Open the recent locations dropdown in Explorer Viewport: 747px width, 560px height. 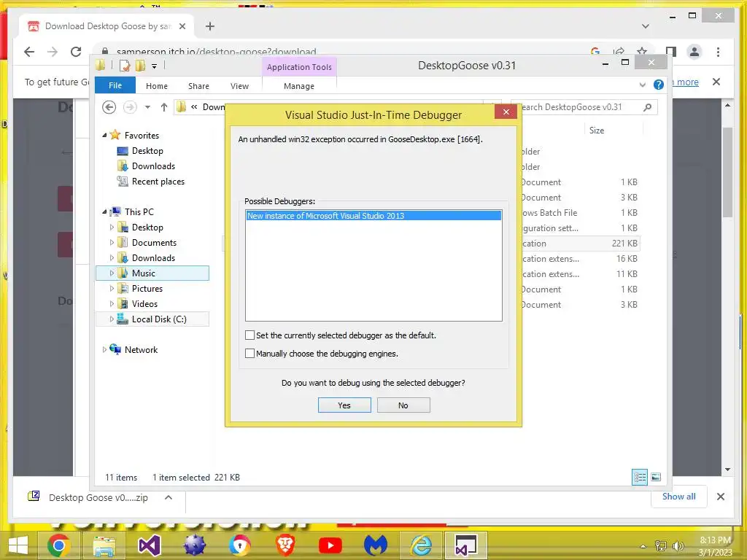(x=147, y=107)
